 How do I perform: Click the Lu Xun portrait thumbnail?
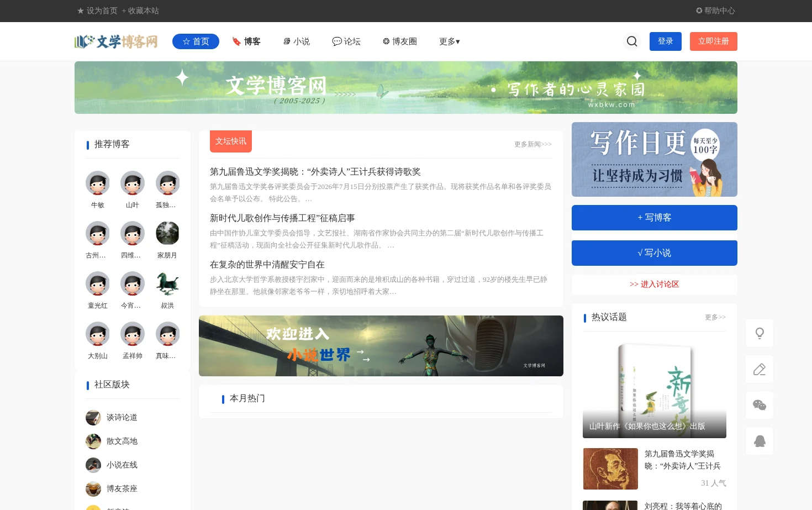610,469
